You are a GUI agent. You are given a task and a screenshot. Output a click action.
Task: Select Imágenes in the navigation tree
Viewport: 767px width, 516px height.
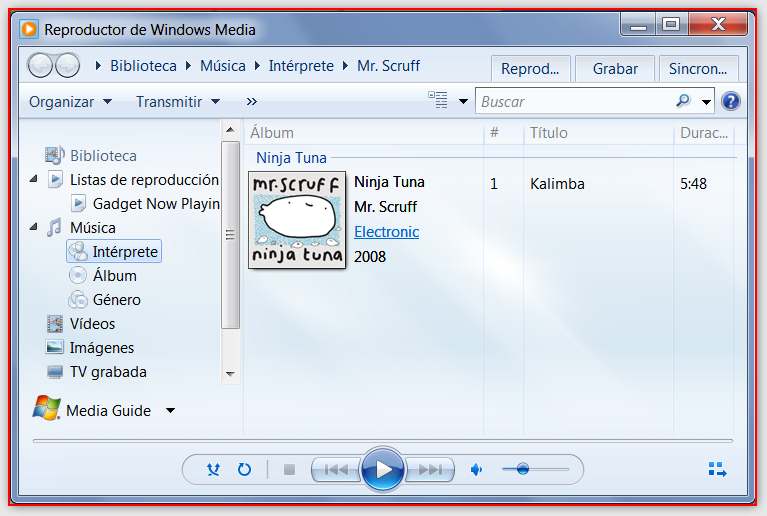click(x=102, y=348)
